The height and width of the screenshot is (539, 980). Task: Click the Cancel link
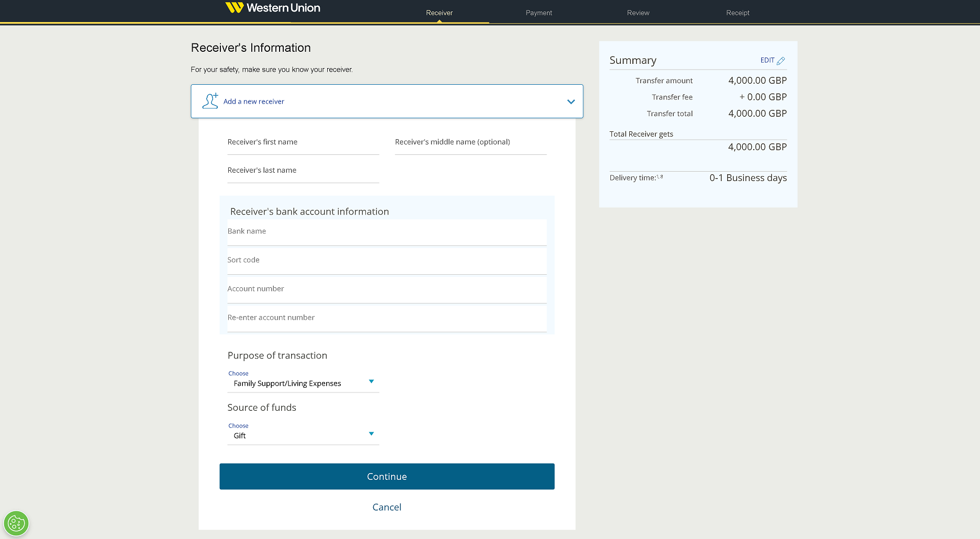pyautogui.click(x=387, y=507)
